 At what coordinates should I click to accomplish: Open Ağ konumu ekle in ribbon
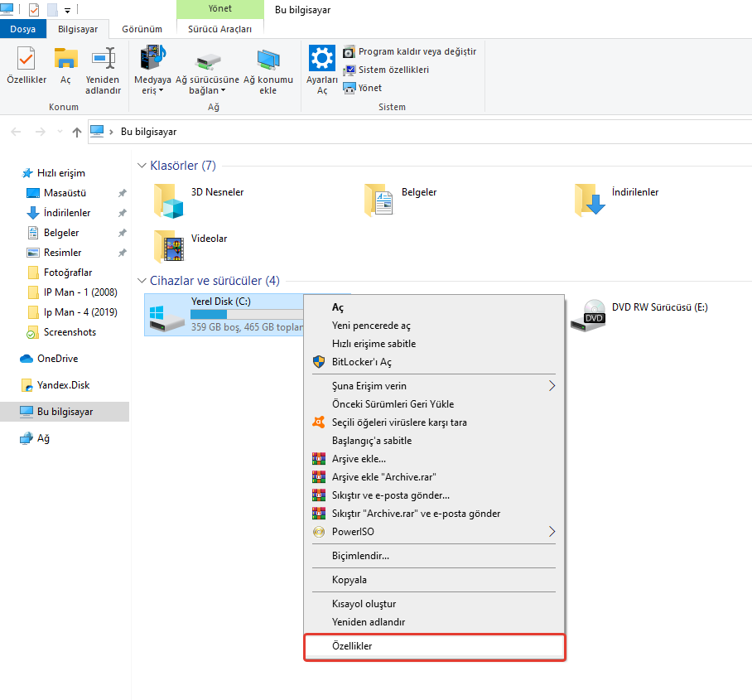(268, 60)
